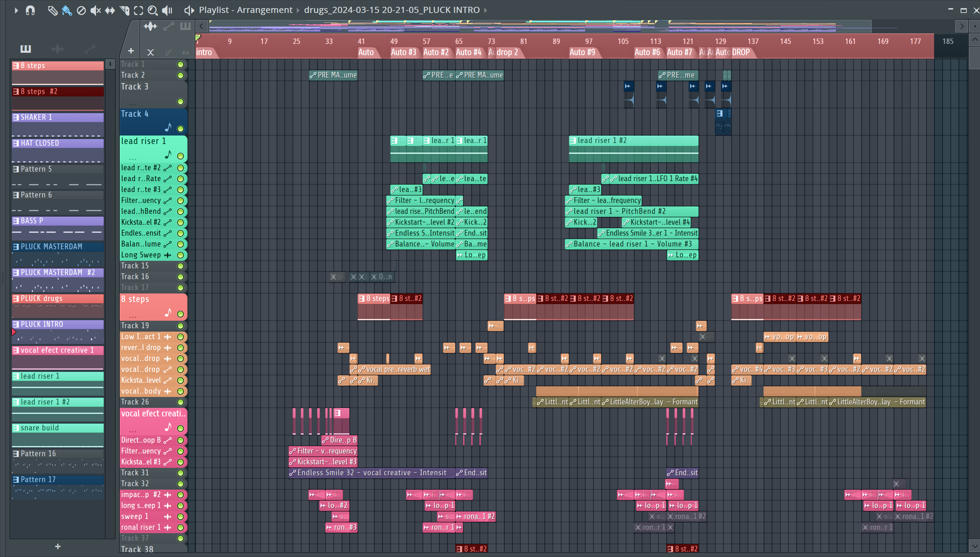Expand arrow after Arrangement breadcrumb

[298, 10]
